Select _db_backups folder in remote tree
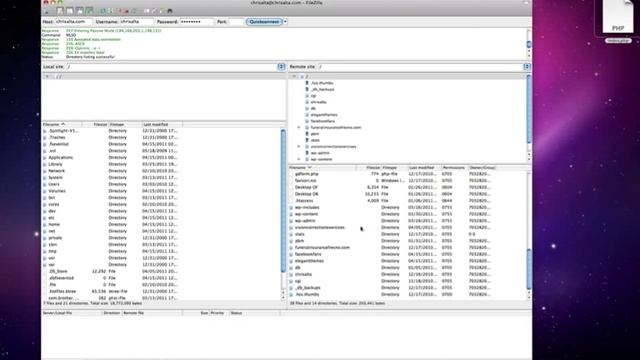This screenshot has height=360, width=640. [x=322, y=89]
